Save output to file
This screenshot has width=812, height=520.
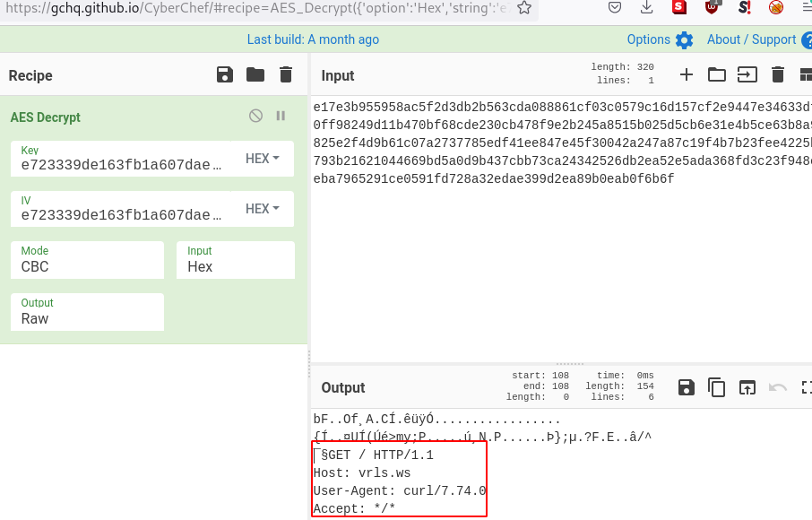(687, 387)
